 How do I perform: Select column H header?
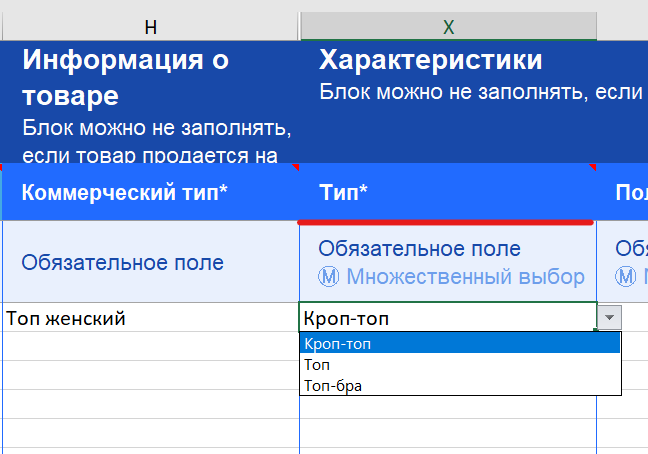[x=150, y=27]
